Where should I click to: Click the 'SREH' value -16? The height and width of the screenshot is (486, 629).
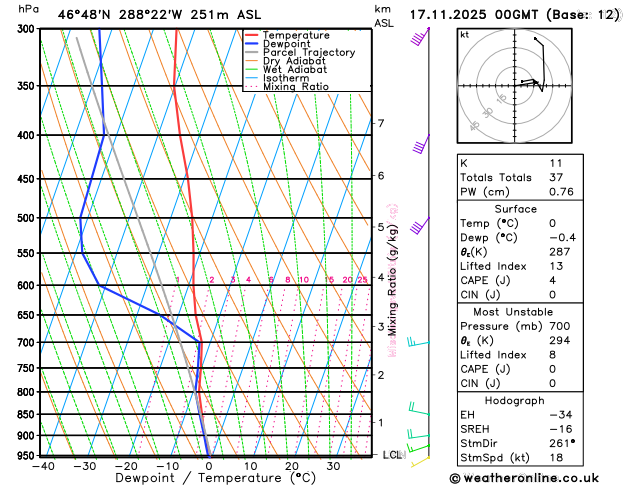[x=561, y=429]
